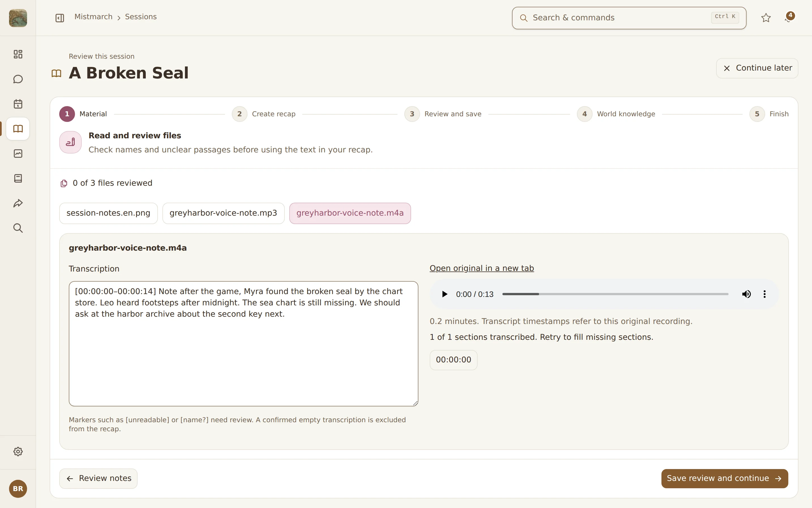Viewport: 812px width, 508px height.
Task: Click the audio player progress slider
Action: click(615, 294)
